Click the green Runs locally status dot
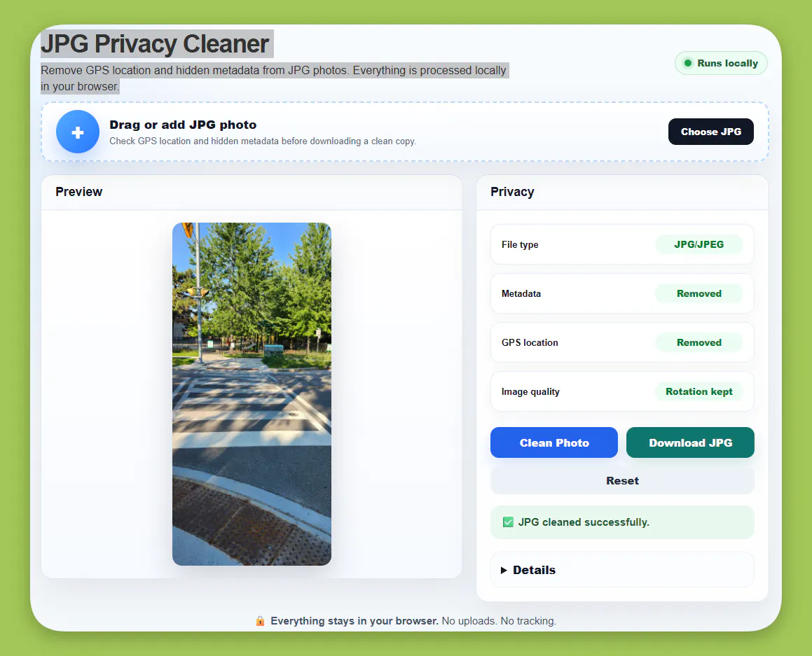 pos(688,63)
